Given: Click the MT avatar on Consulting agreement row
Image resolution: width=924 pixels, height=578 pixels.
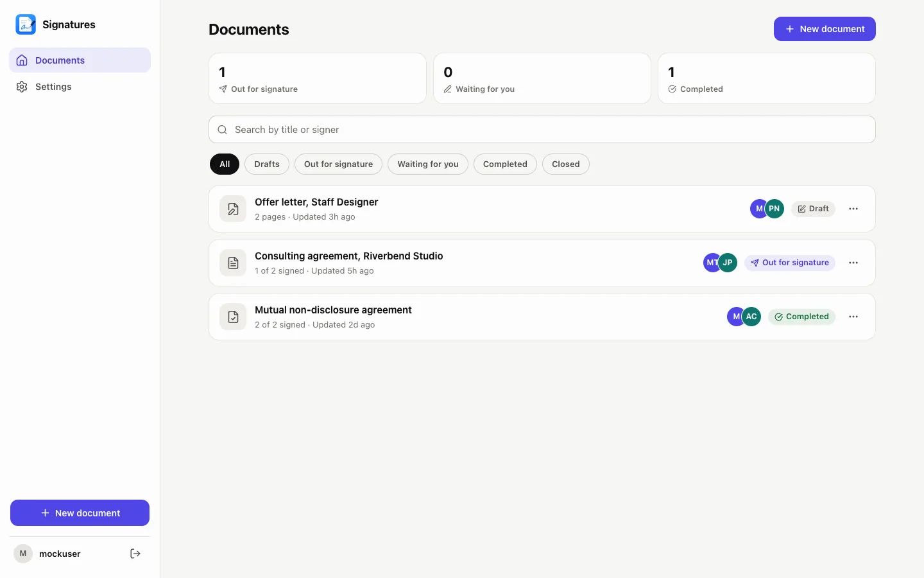Looking at the screenshot, I should tap(711, 263).
